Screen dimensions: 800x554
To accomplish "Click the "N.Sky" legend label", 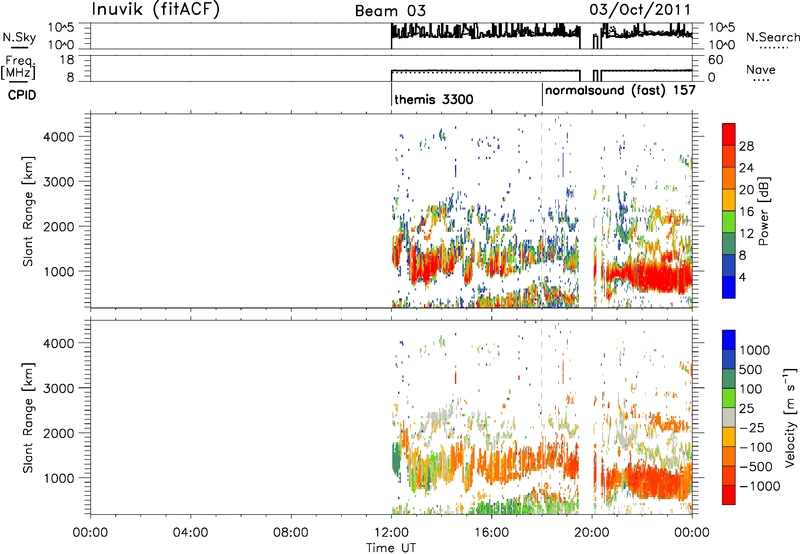I will tap(19, 37).
